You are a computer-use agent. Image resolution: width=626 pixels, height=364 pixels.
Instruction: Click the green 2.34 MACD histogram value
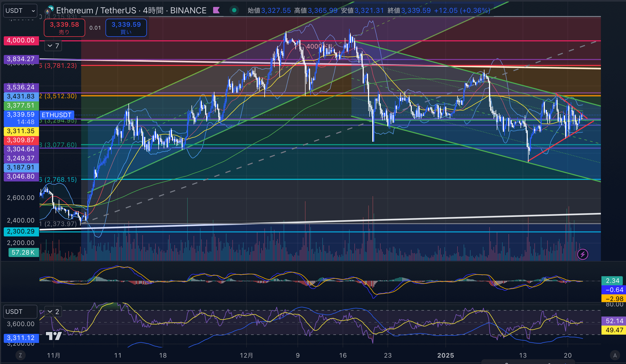(612, 281)
